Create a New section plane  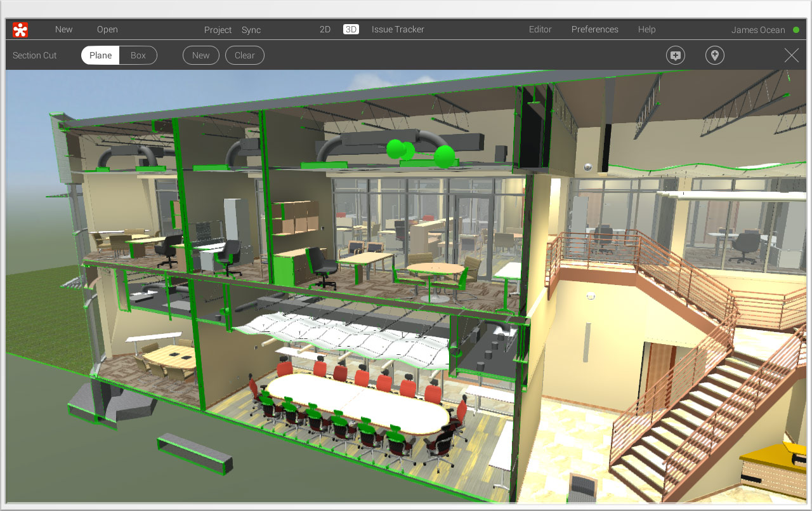(200, 55)
